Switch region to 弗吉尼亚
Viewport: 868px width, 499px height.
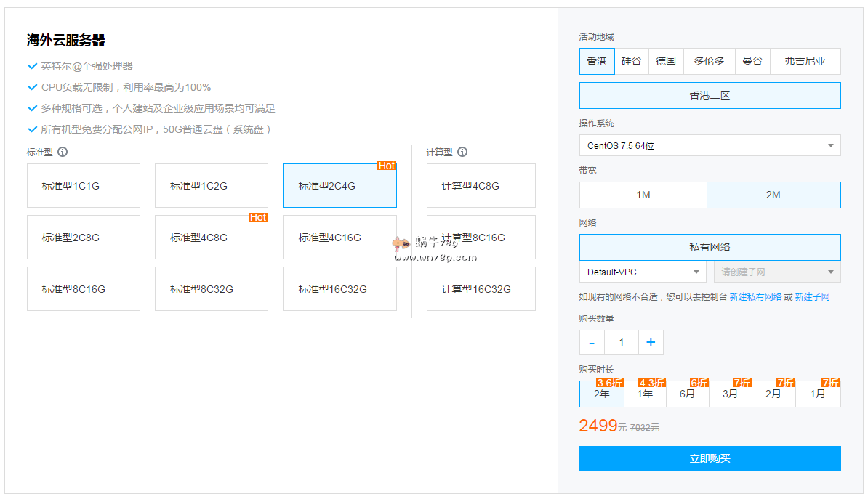coord(805,62)
